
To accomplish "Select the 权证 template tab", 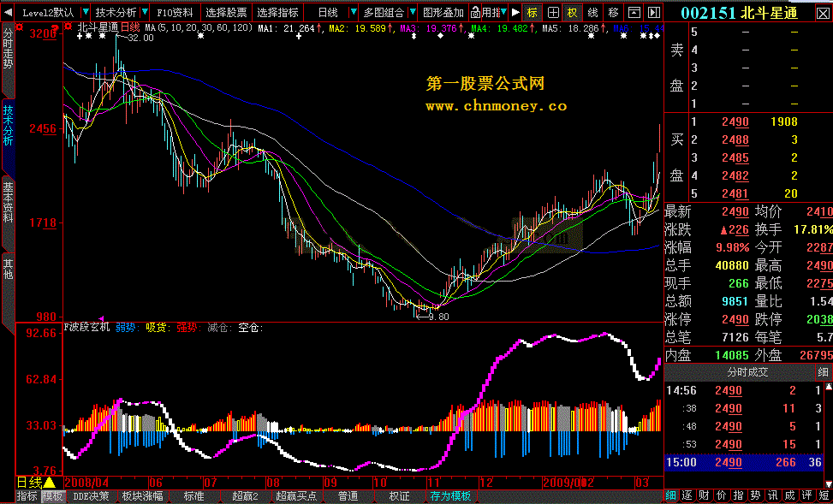I will pyautogui.click(x=400, y=496).
